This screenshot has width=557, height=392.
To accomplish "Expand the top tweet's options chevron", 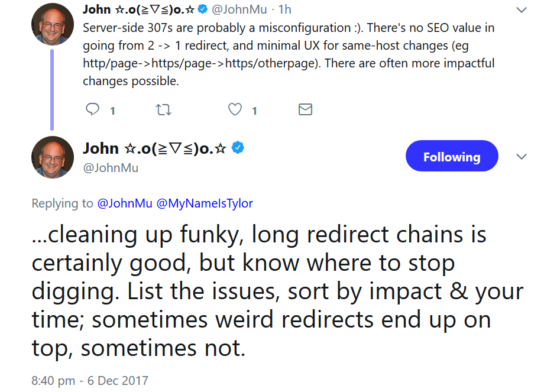I will [x=520, y=9].
